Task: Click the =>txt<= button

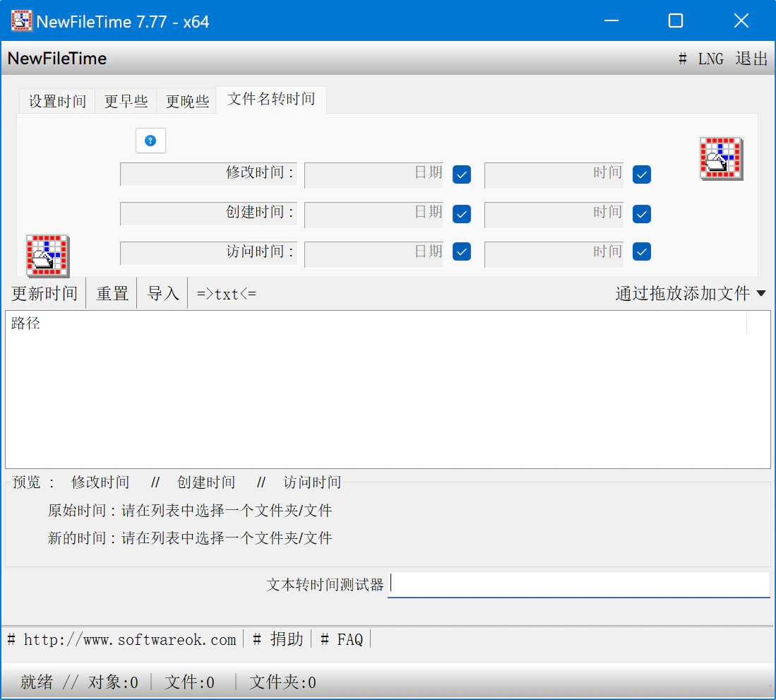Action: 227,294
